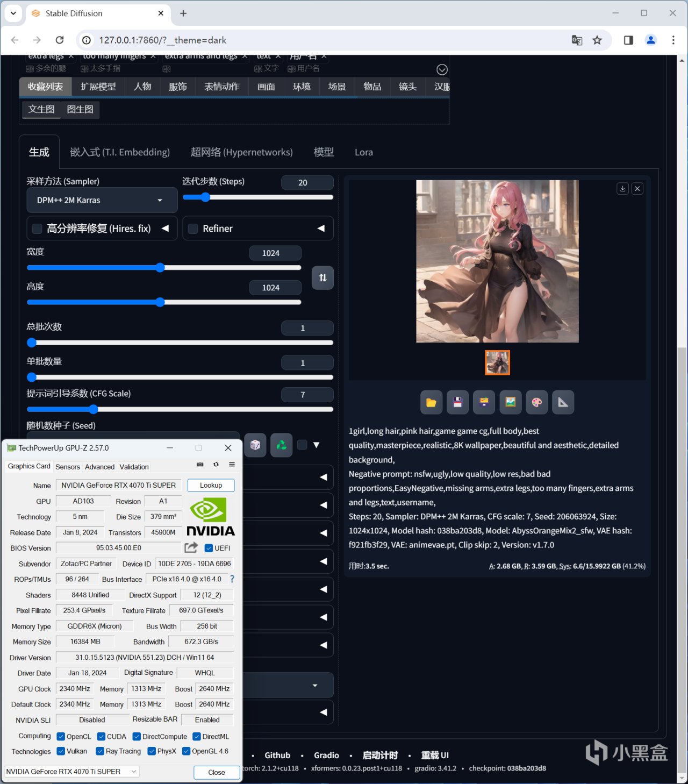Image resolution: width=688 pixels, height=784 pixels.
Task: Send the image to img2img
Action: pos(511,402)
